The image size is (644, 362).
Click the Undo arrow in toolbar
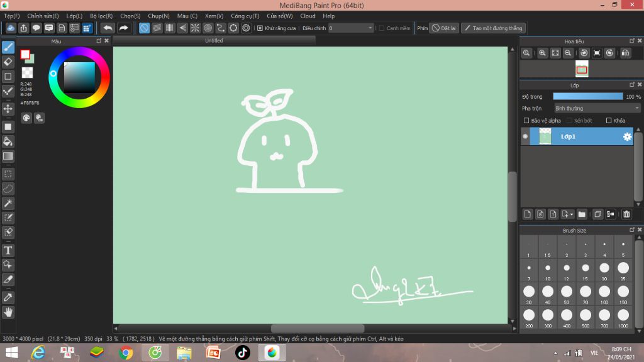point(108,28)
